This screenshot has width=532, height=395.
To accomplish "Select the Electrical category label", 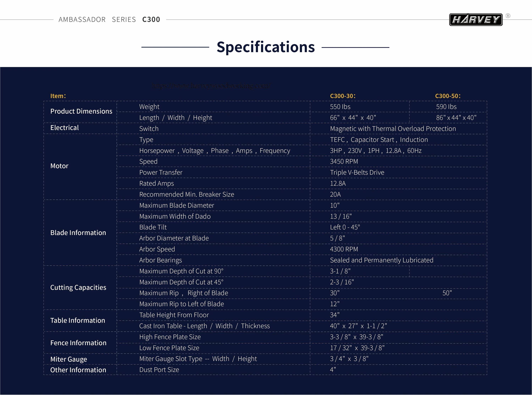I will 65,128.
